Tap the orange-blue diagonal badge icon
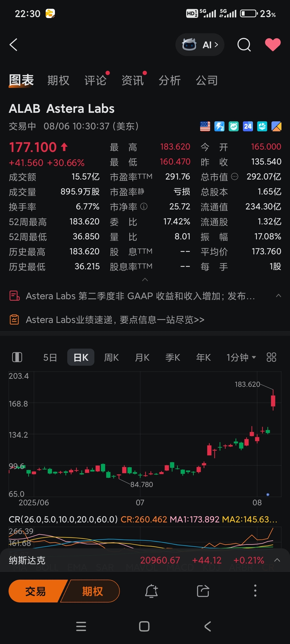The height and width of the screenshot is (644, 290). coord(276,127)
